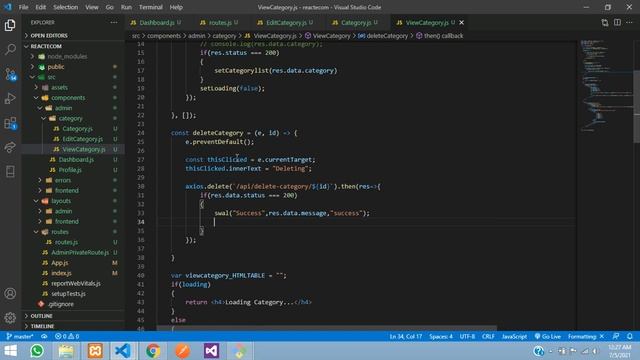Open XAMPP from the taskbar
The width and height of the screenshot is (640, 360).
click(x=95, y=351)
